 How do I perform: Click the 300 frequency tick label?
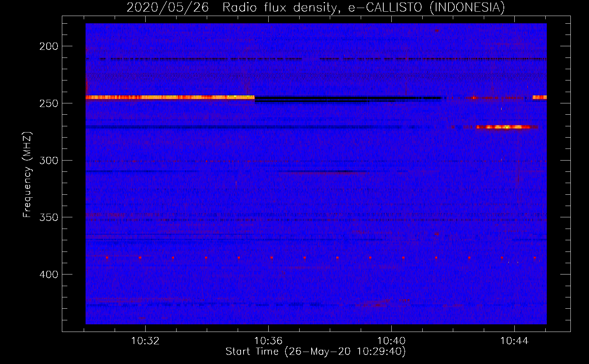click(49, 161)
